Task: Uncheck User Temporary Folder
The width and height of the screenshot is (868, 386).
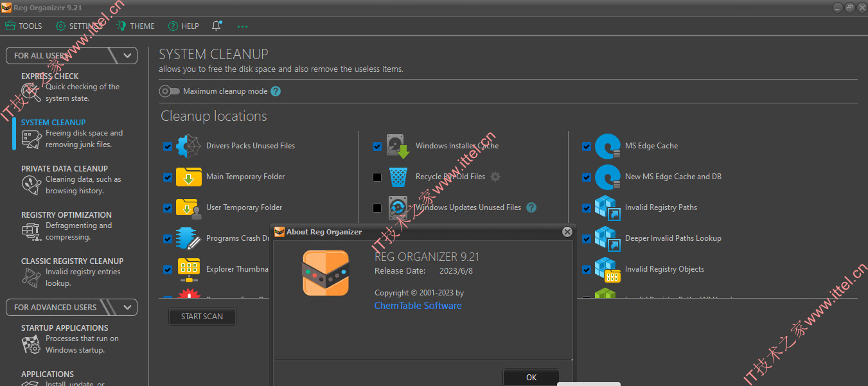Action: tap(168, 208)
